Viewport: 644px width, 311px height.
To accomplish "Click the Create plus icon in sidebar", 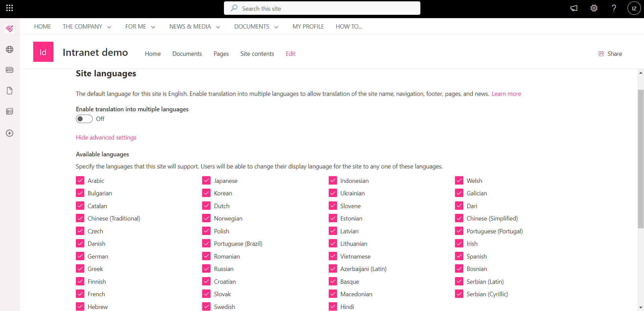I will [x=10, y=133].
